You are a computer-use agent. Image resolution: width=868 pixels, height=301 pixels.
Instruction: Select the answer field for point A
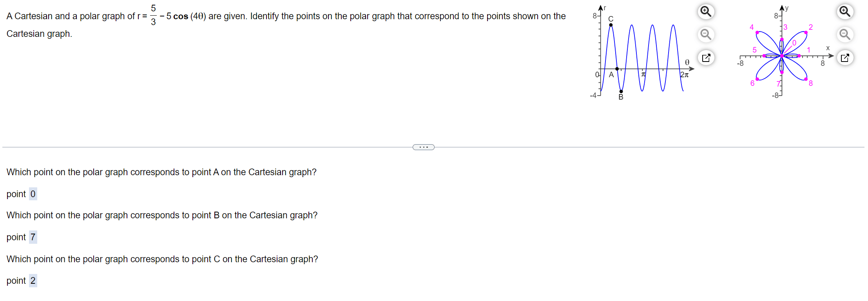[33, 194]
